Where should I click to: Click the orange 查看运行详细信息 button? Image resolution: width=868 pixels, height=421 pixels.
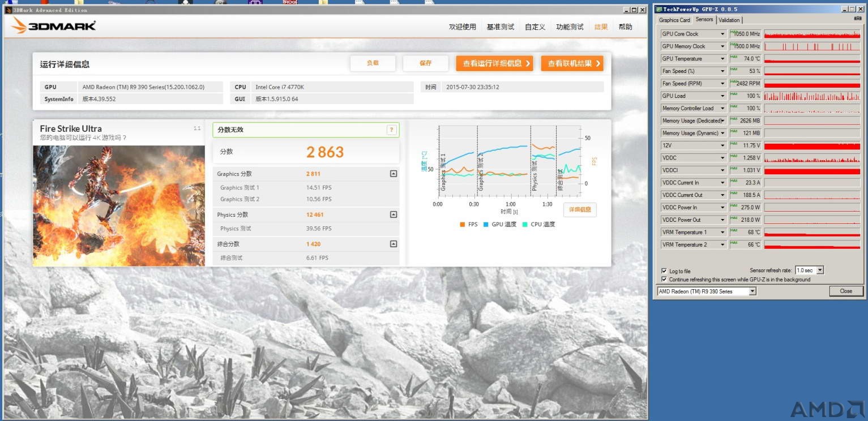494,63
